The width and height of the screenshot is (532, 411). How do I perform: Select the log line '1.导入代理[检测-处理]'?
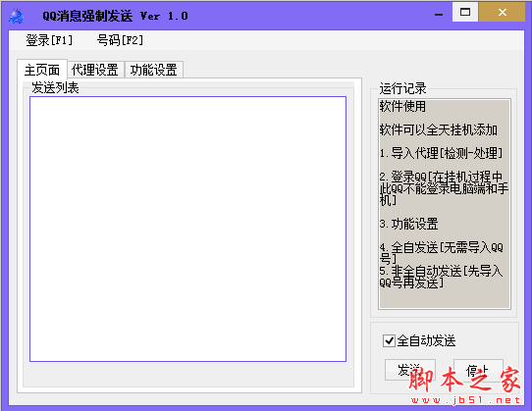[441, 153]
